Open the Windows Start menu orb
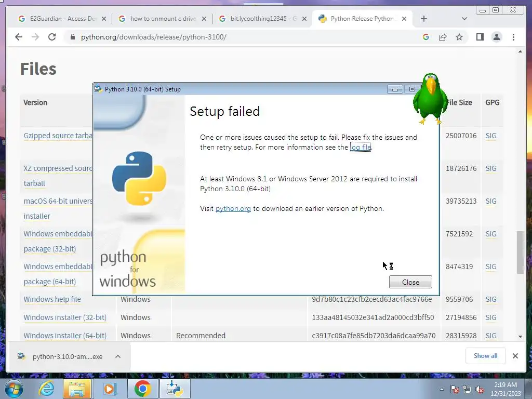Image resolution: width=532 pixels, height=399 pixels. (14, 389)
